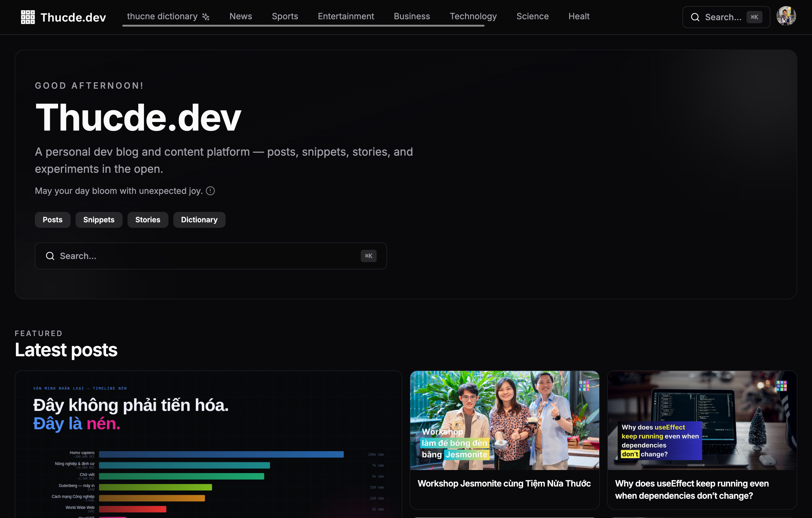This screenshot has height=518, width=812.
Task: Open the Workshop Jesmonite post thumbnail
Action: (504, 420)
